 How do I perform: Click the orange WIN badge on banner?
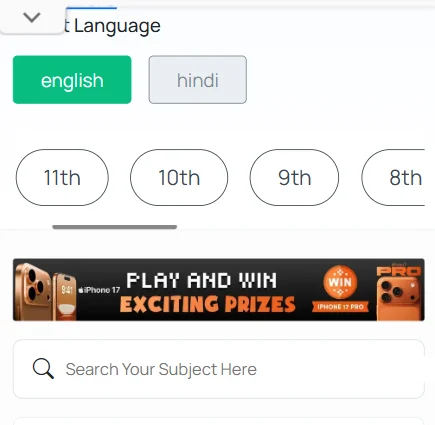pyautogui.click(x=340, y=282)
